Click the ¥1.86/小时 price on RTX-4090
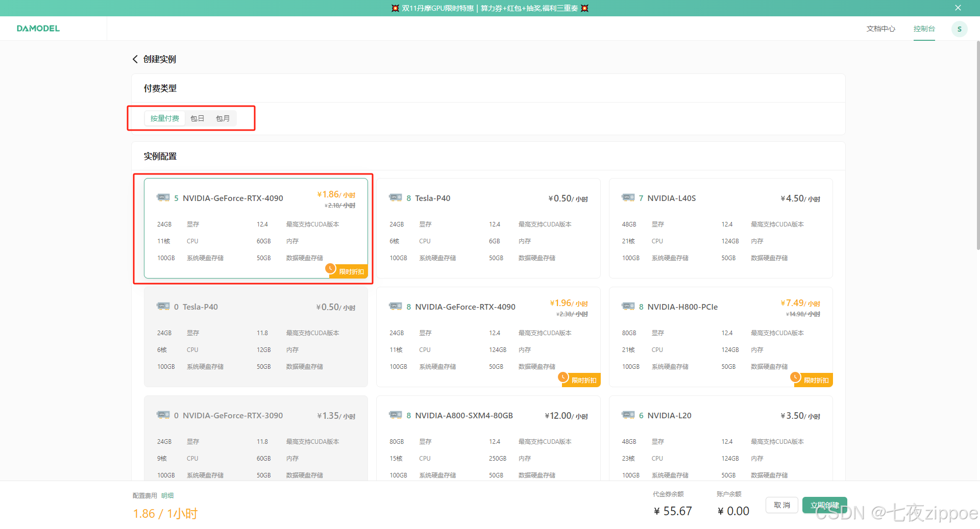Screen dimensions: 980x529 pos(336,194)
